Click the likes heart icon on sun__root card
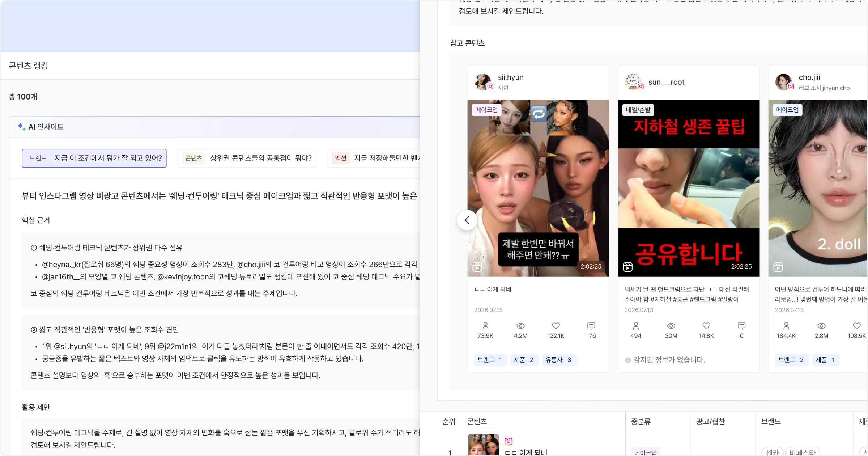The width and height of the screenshot is (868, 456). [x=706, y=326]
